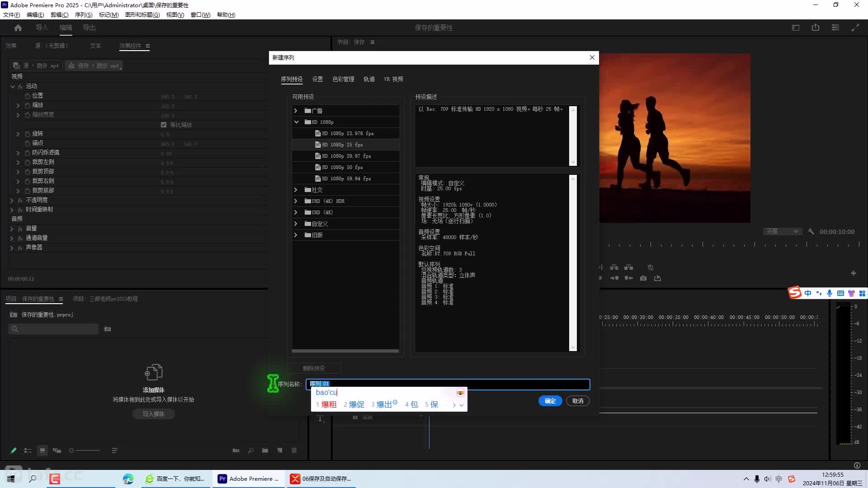Collapse the HD 1080p preset folder
The width and height of the screenshot is (868, 488).
pyautogui.click(x=296, y=122)
